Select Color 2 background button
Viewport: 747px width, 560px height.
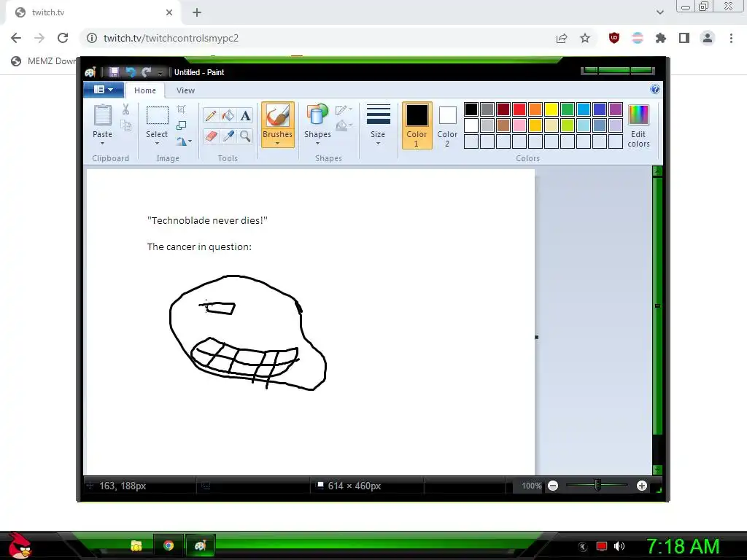[447, 125]
